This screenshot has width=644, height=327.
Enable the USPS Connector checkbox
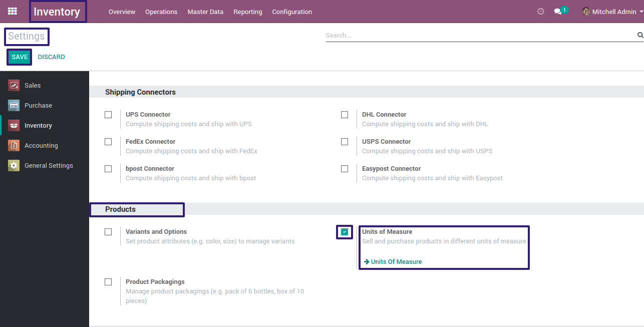coord(345,142)
